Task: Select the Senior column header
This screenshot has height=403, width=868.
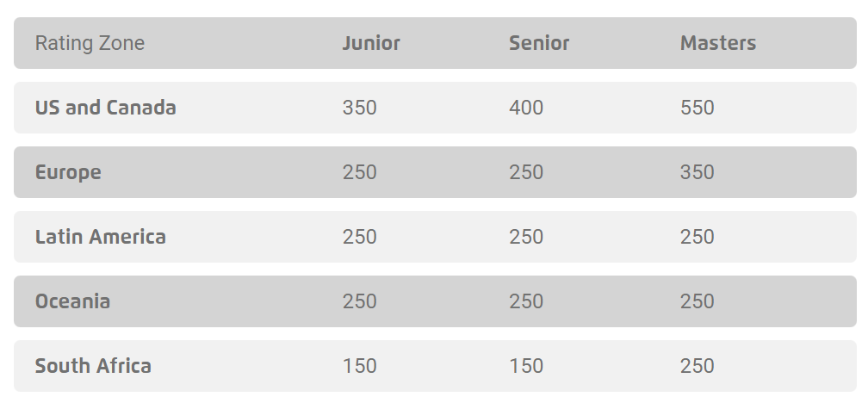Action: coord(539,43)
